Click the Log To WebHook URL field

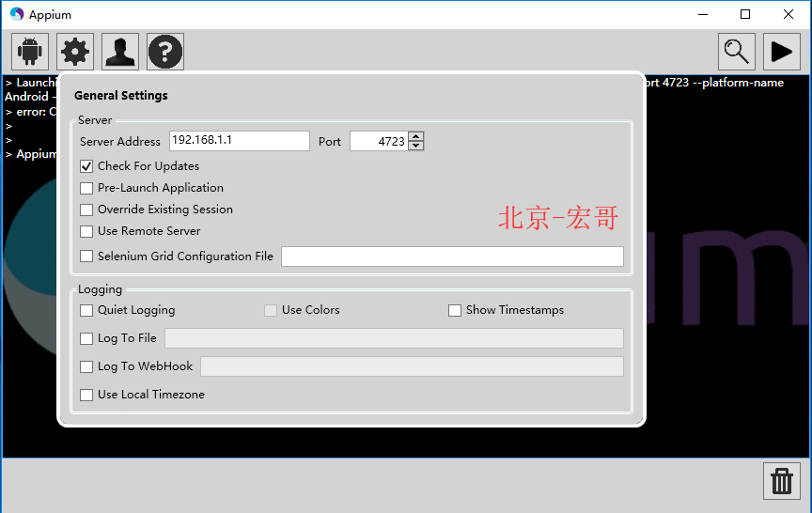point(412,366)
